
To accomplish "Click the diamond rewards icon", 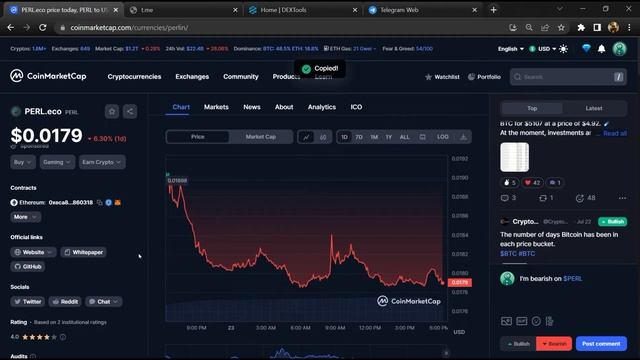I will pyautogui.click(x=586, y=49).
